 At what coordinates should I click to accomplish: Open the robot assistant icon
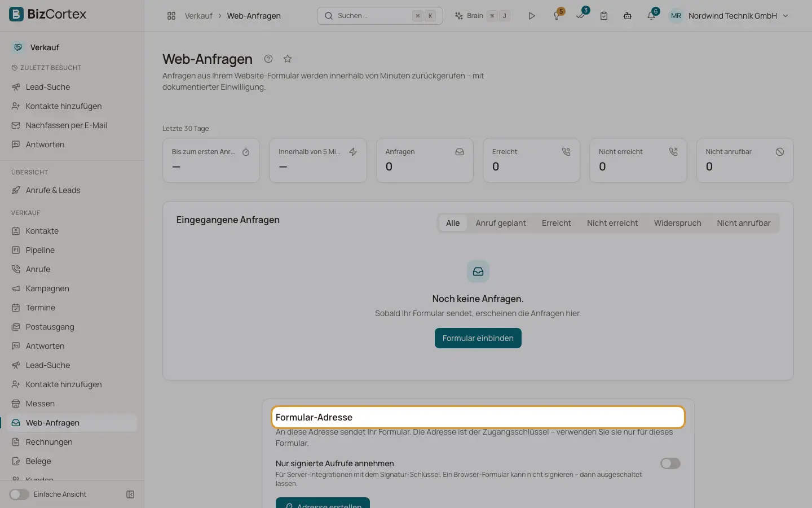[628, 16]
